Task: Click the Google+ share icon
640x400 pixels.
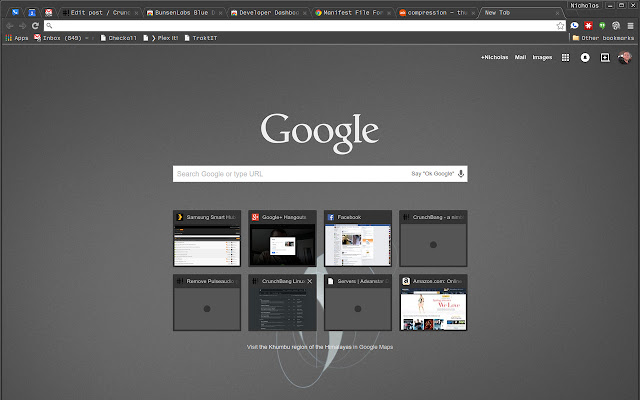Action: (605, 58)
